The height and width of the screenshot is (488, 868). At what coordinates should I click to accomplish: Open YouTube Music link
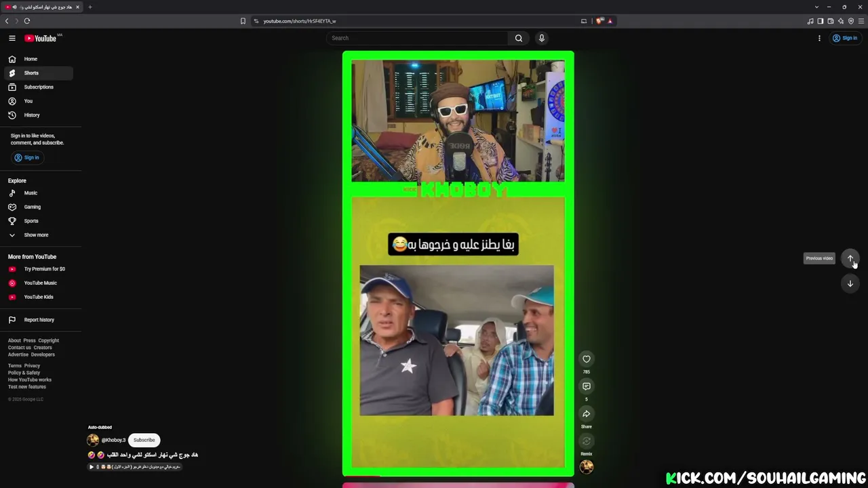pyautogui.click(x=38, y=283)
